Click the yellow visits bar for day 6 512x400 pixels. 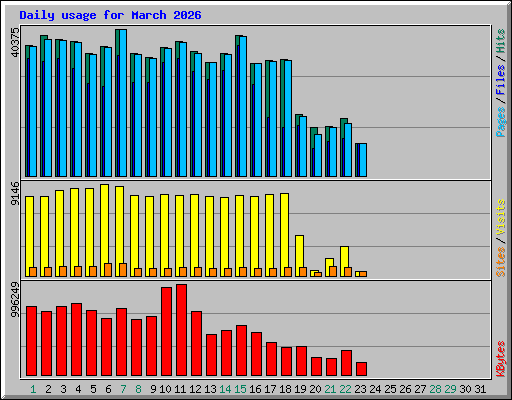click(x=104, y=230)
